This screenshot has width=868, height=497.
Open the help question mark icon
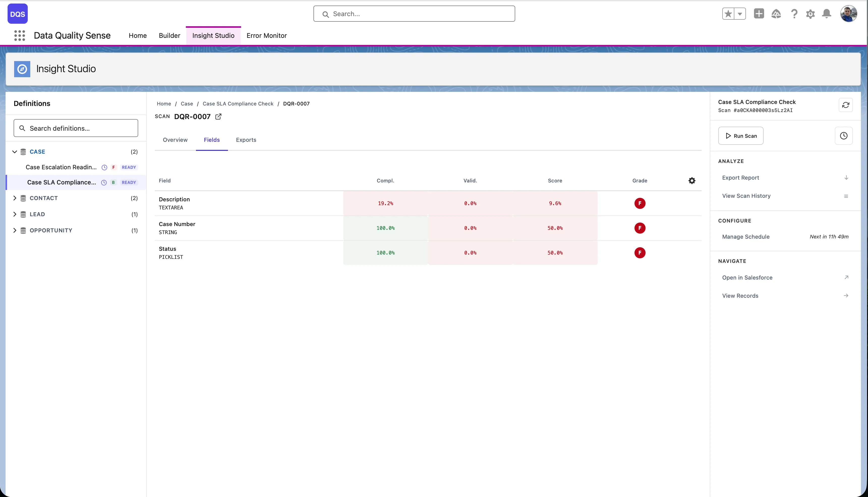coord(794,14)
